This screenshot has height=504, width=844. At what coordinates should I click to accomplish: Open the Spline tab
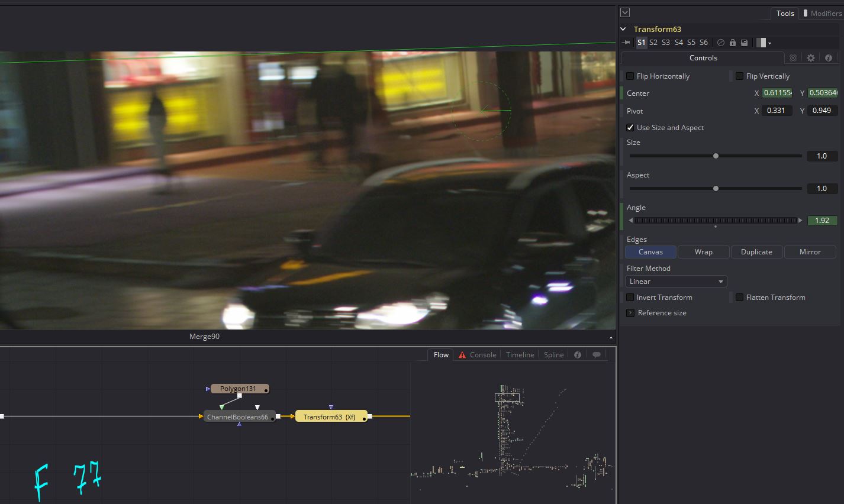point(554,355)
